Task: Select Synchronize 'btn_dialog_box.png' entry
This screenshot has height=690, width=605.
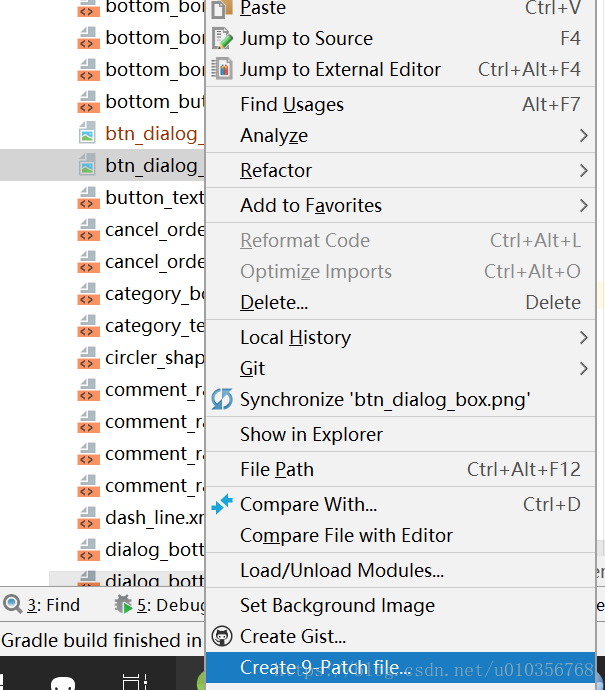Action: pyautogui.click(x=400, y=399)
